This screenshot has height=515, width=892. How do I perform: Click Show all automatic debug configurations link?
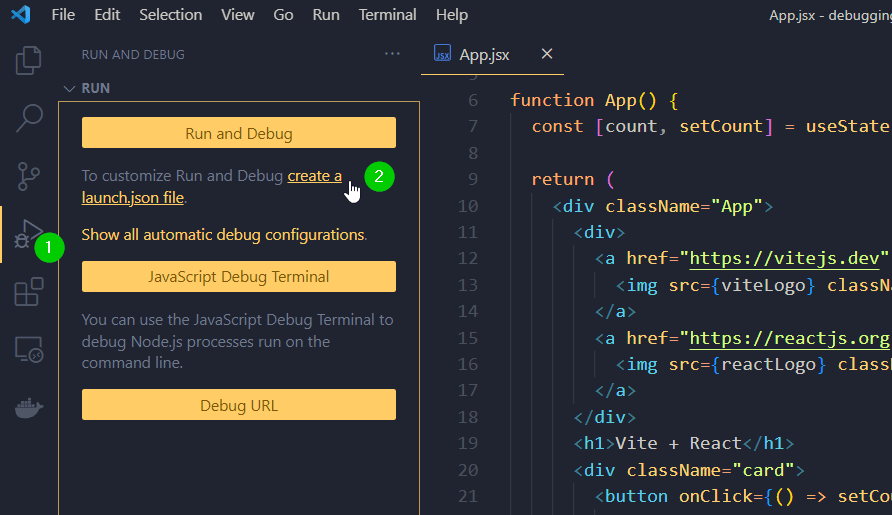(x=223, y=234)
